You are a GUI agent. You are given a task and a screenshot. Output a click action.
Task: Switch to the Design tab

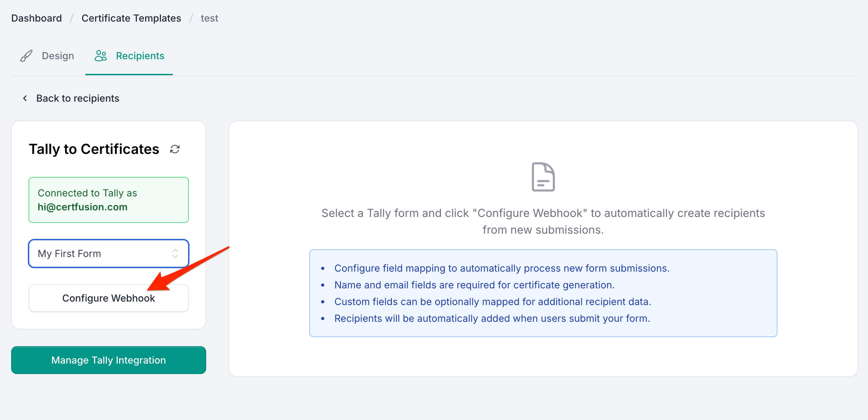click(x=57, y=56)
